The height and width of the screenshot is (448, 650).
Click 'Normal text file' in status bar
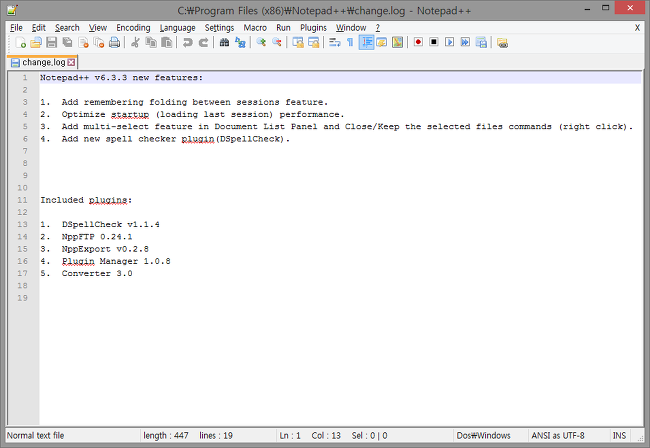coord(36,436)
